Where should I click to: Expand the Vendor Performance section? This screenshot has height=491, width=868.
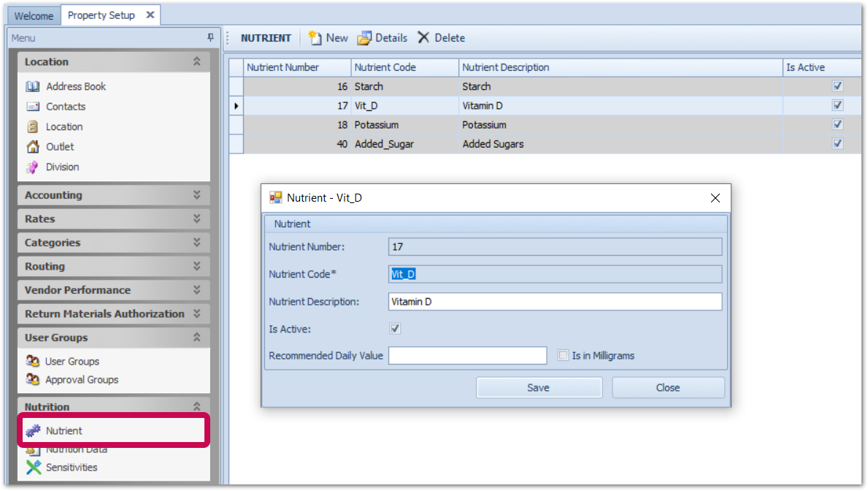point(196,290)
